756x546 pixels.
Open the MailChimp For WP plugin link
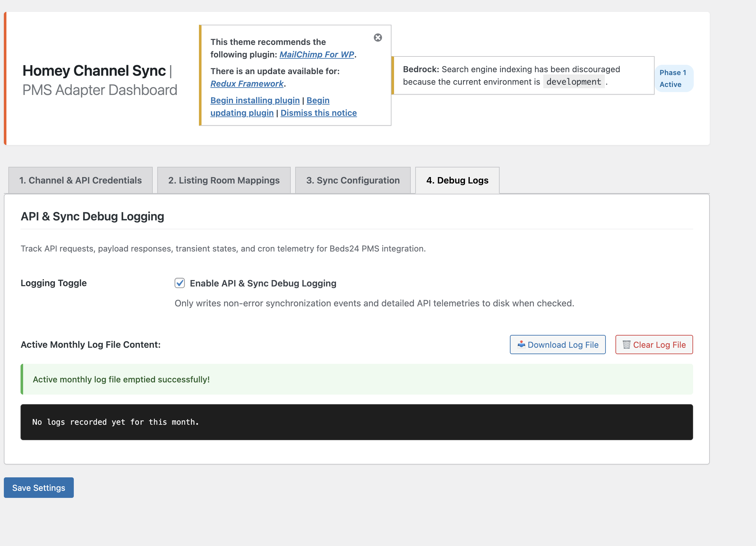point(317,54)
